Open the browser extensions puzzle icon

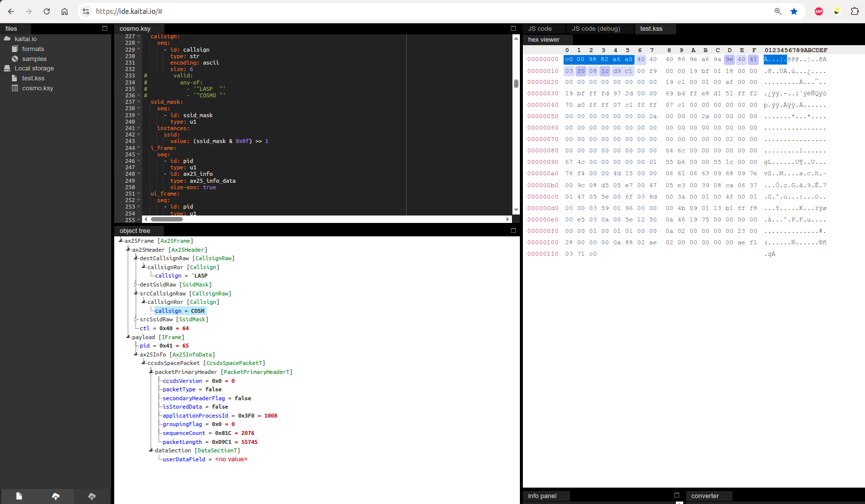coord(855,11)
